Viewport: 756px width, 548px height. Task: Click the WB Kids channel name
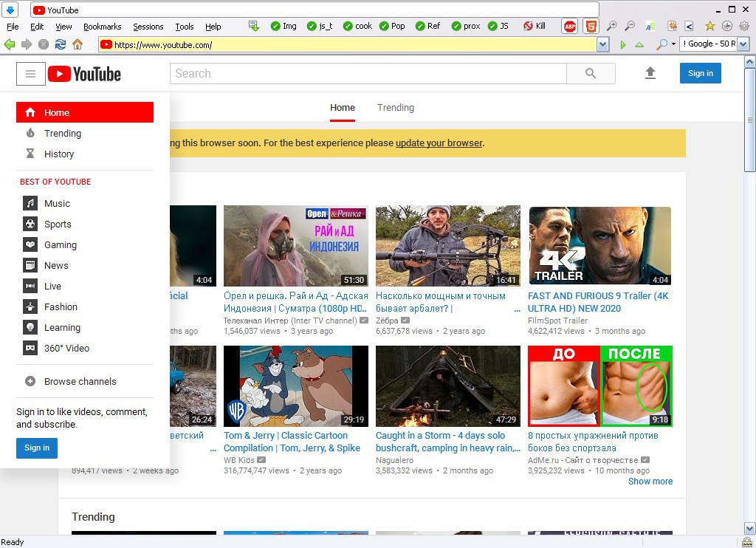tap(238, 460)
